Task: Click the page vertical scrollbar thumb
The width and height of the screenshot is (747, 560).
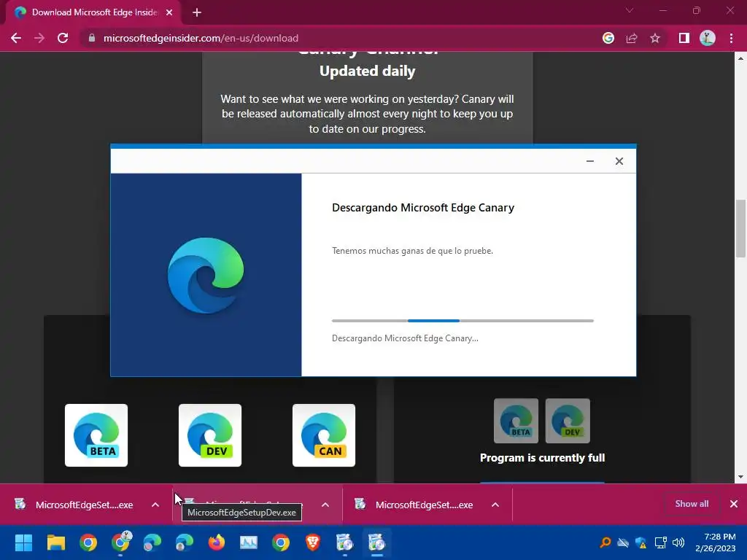Action: pyautogui.click(x=740, y=229)
